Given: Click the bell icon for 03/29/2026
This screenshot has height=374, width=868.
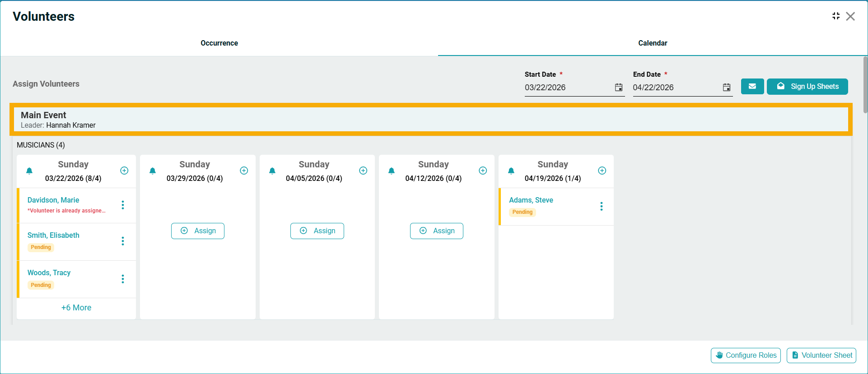Looking at the screenshot, I should click(x=153, y=171).
